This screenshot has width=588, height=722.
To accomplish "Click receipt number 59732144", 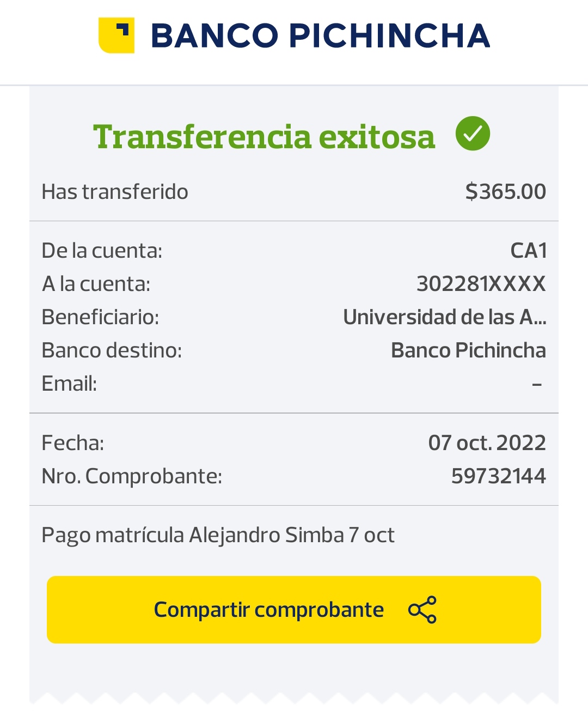I will 498,476.
